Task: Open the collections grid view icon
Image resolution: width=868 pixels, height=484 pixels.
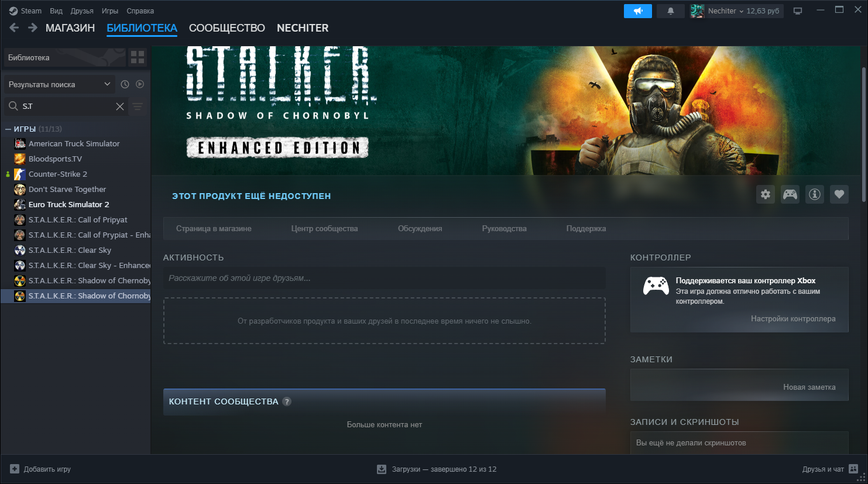Action: click(x=138, y=57)
